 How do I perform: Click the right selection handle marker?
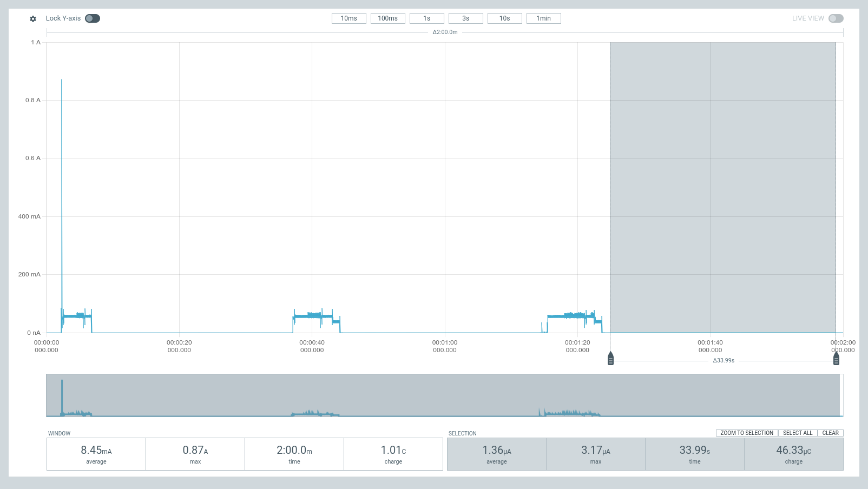pyautogui.click(x=836, y=358)
